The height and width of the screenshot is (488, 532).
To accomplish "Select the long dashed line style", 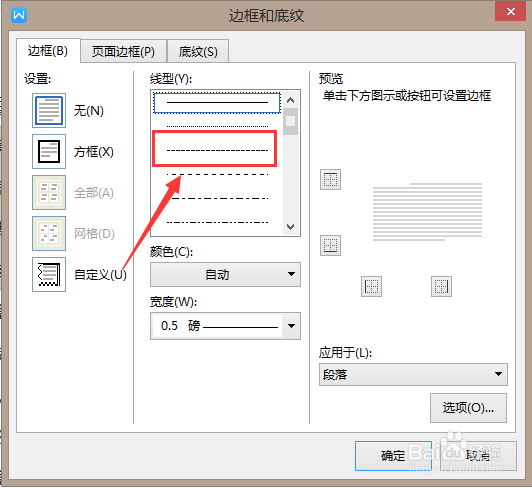I will tap(217, 174).
